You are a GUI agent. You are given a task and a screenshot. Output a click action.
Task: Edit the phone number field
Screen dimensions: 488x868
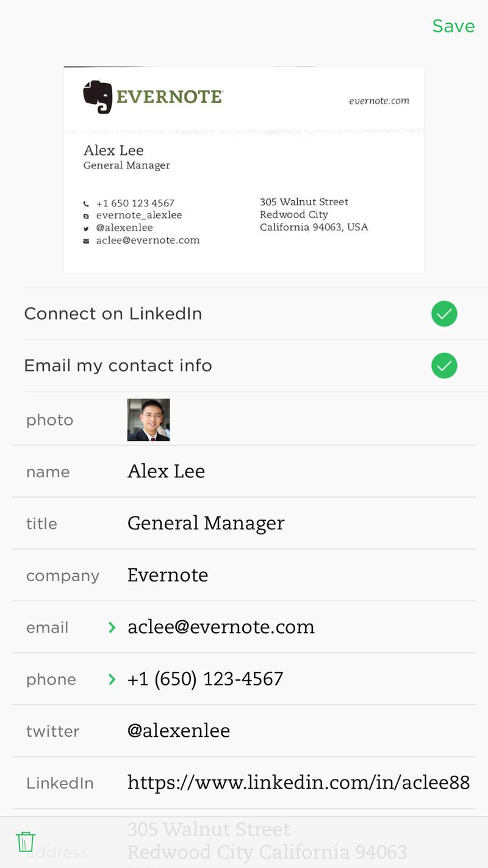pos(205,679)
